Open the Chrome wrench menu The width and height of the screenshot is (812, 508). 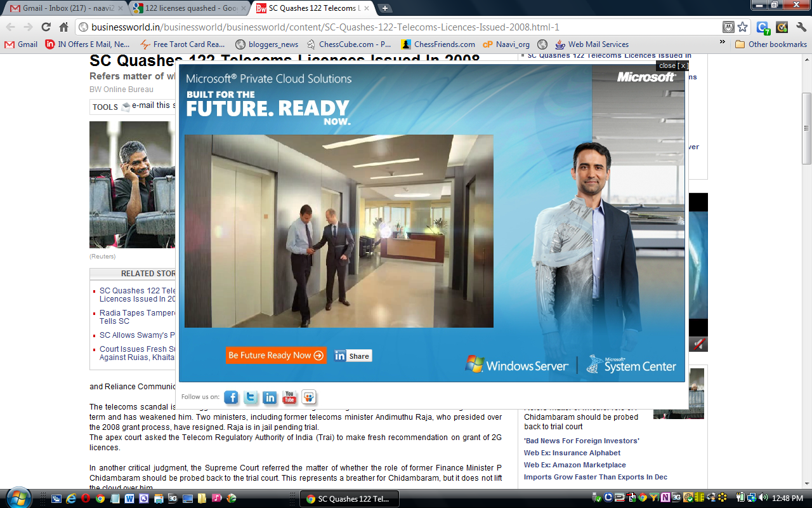click(x=801, y=27)
